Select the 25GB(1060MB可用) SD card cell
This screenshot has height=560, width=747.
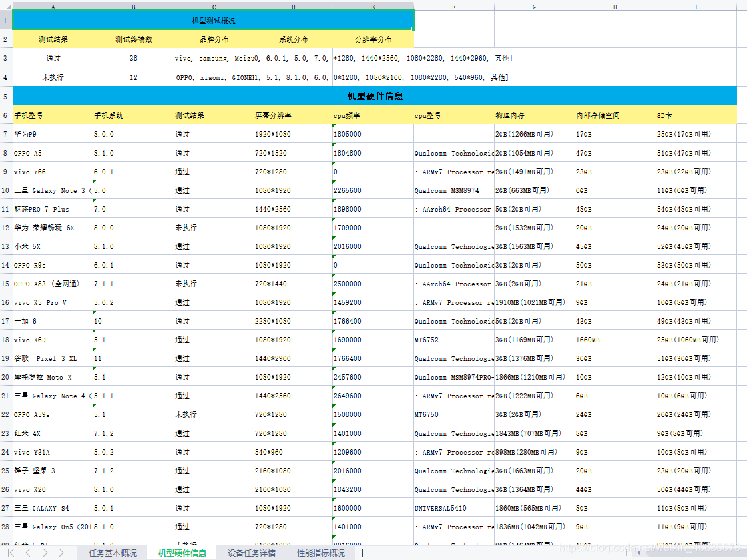point(696,340)
